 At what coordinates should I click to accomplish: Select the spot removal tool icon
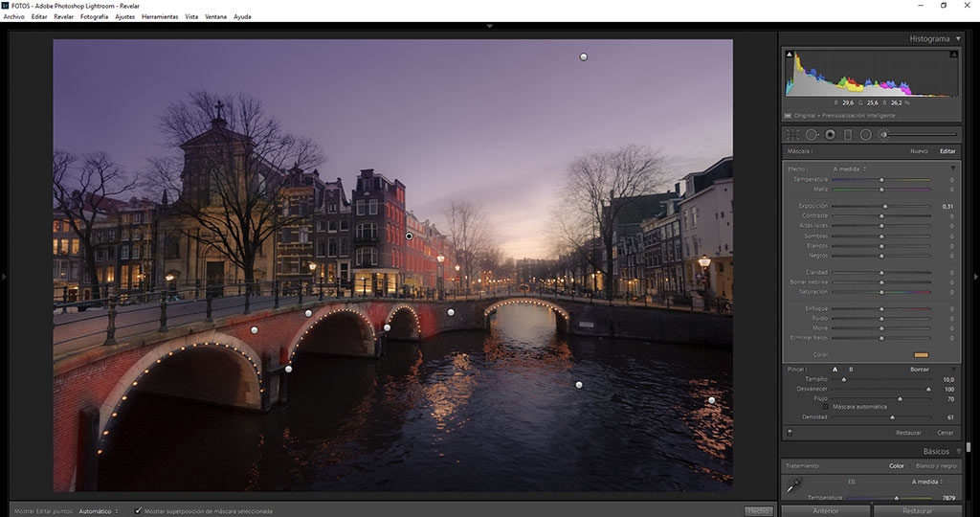[x=812, y=135]
